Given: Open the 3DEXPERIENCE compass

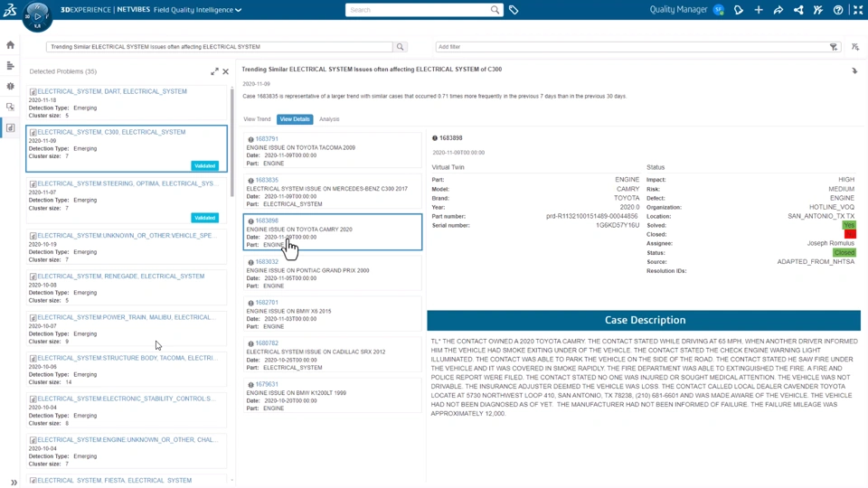Looking at the screenshot, I should coord(37,16).
